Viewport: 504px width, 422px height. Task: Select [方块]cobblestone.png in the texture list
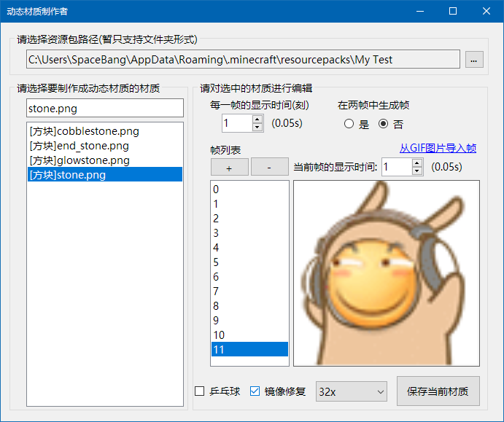point(105,131)
